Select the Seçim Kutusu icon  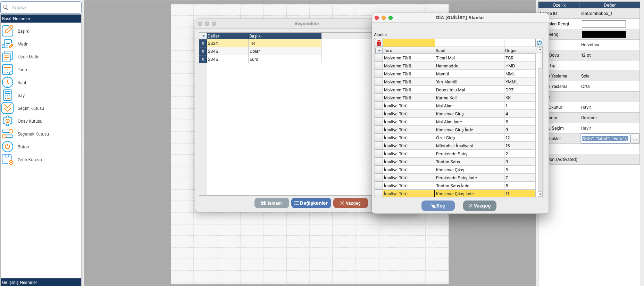(8, 108)
